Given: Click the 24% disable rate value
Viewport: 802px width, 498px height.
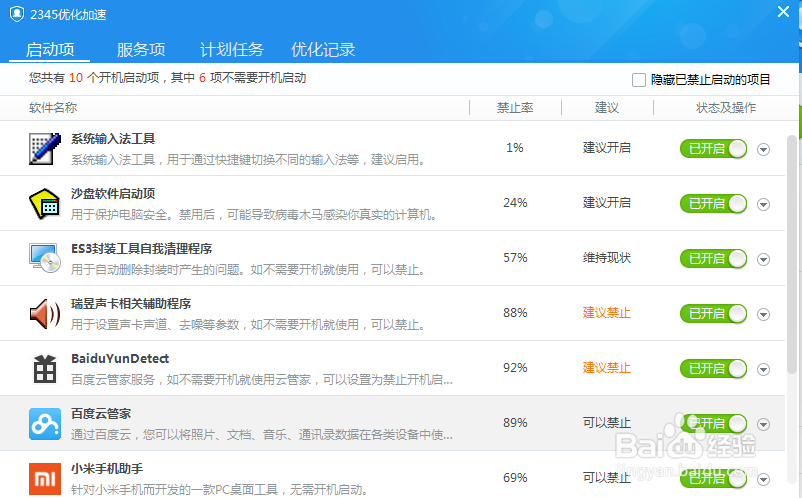Looking at the screenshot, I should click(x=515, y=203).
